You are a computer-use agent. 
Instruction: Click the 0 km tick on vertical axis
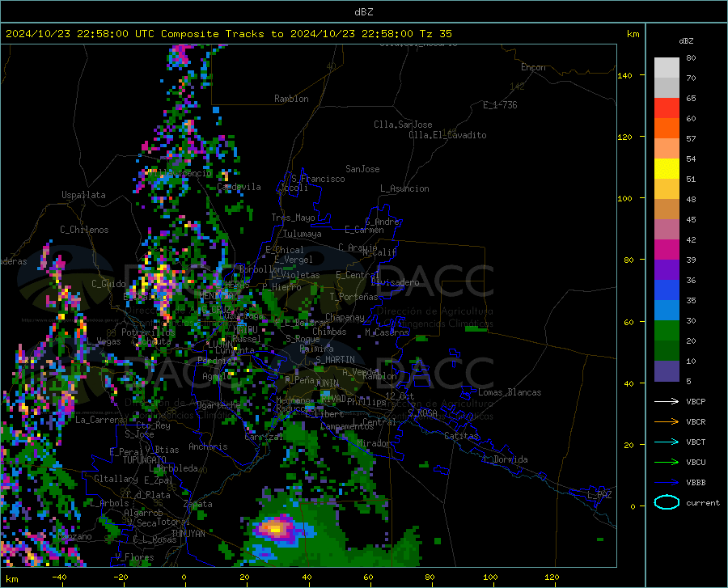tap(633, 506)
